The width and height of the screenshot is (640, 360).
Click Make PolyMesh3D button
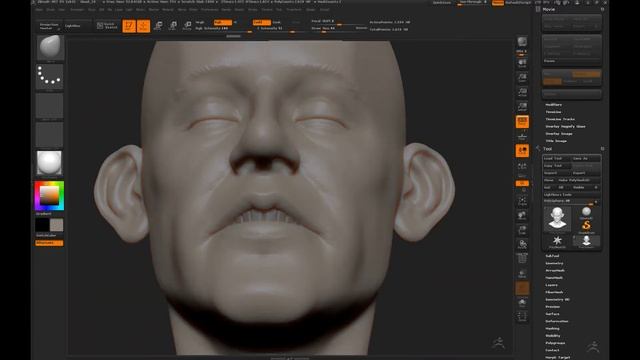580,180
